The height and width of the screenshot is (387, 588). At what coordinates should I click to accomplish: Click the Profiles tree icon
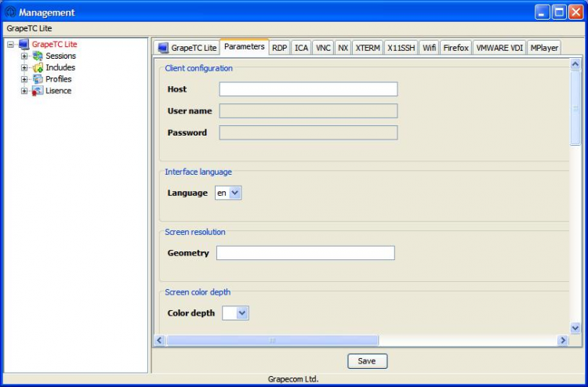[x=38, y=79]
